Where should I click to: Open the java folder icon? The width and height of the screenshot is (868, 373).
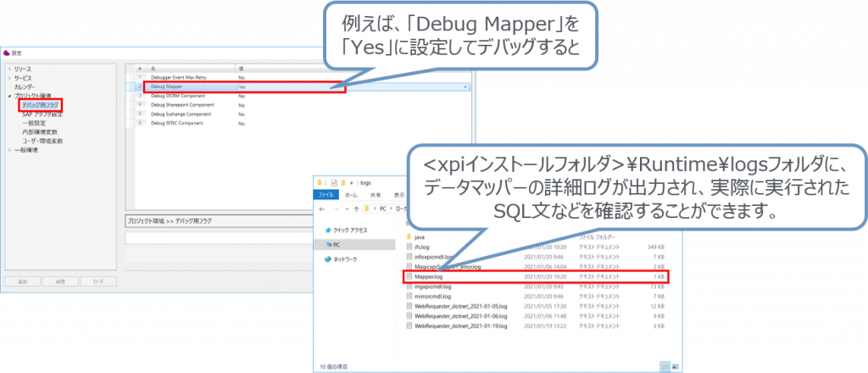(409, 238)
